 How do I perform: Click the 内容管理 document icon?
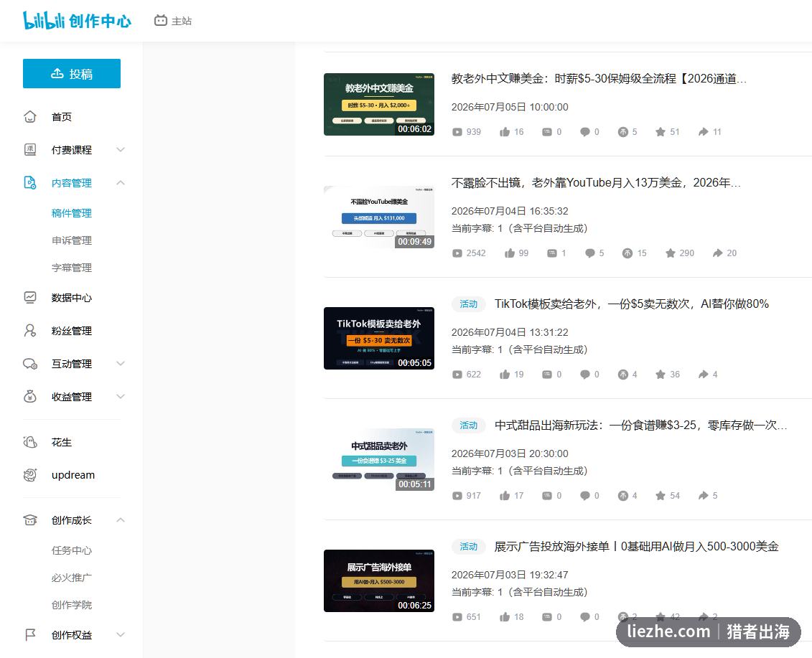coord(30,183)
